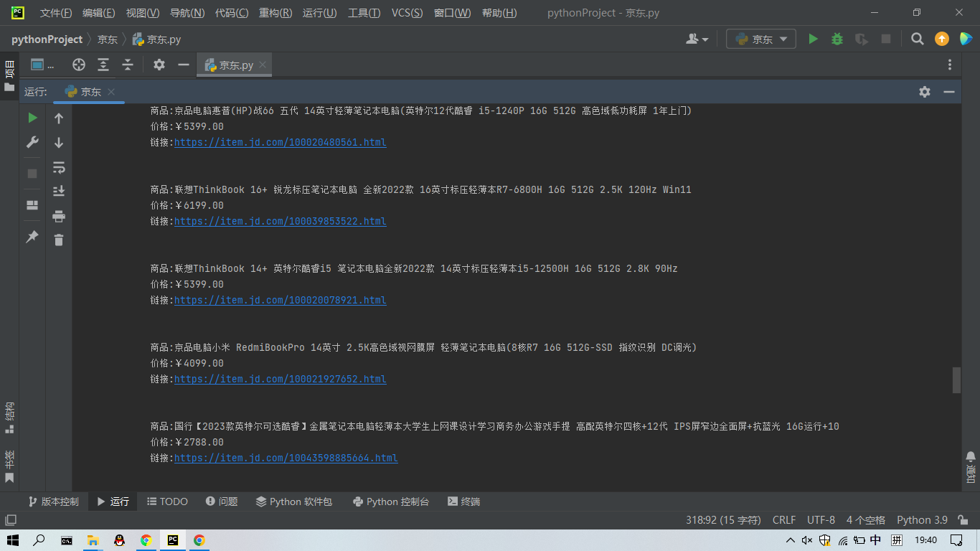Viewport: 980px width, 551px height.
Task: Open the TODO tool window
Action: (167, 501)
